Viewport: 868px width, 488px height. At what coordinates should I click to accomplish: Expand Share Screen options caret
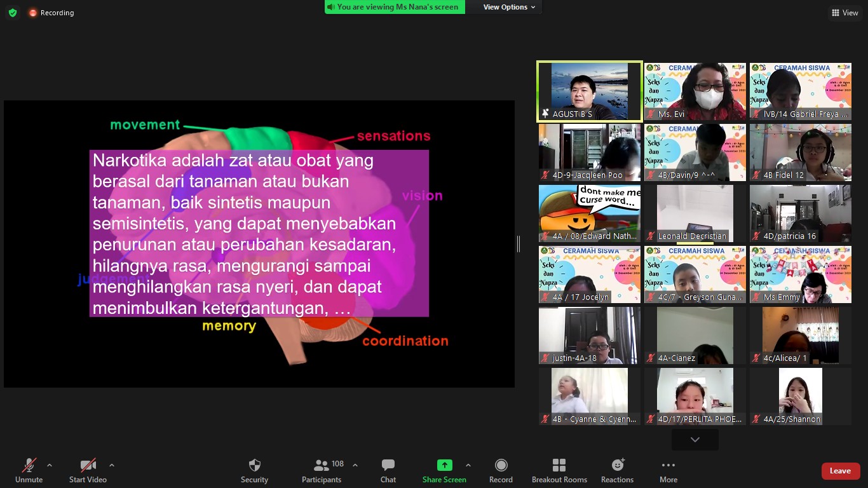468,465
